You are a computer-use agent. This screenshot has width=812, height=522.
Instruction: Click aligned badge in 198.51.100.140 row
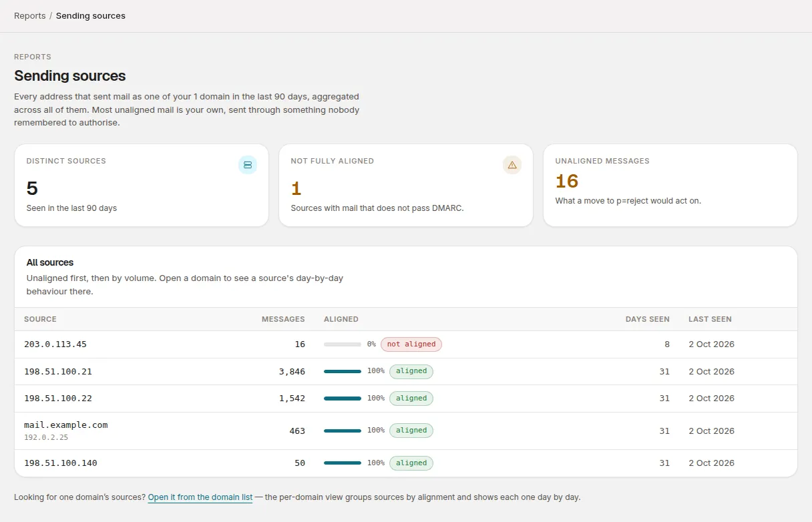(x=411, y=463)
